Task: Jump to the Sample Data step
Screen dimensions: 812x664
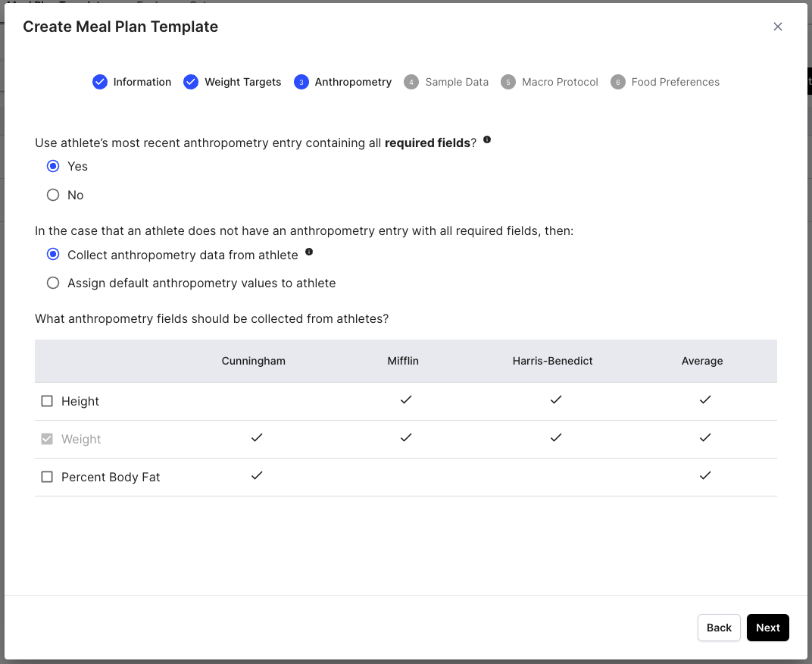Action: pos(457,82)
